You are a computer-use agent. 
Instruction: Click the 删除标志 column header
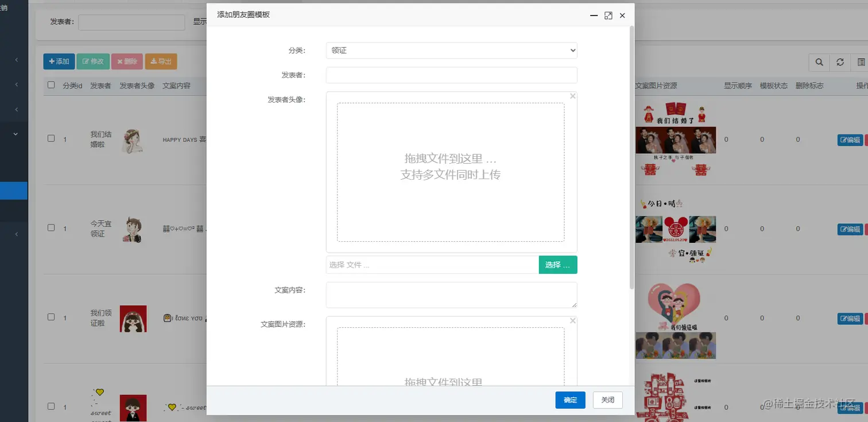(809, 86)
